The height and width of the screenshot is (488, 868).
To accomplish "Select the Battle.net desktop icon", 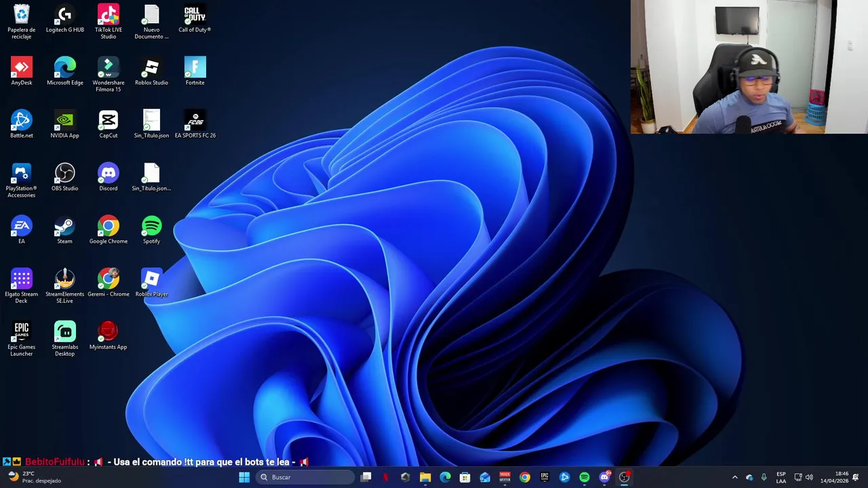I will click(22, 125).
